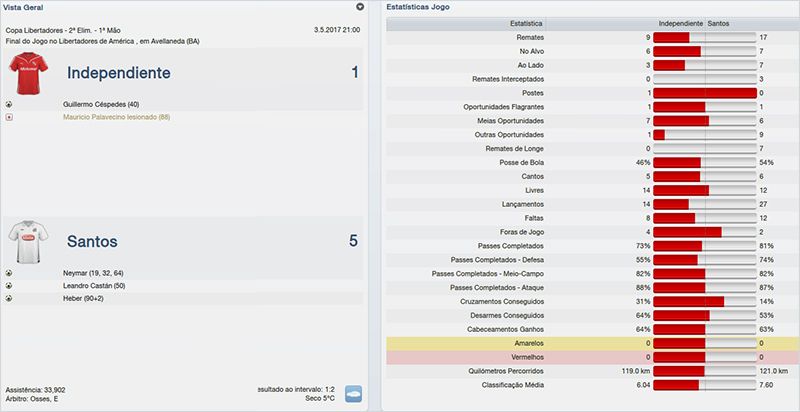This screenshot has height=412, width=800.
Task: Click the Posse de Bola bar
Action: 704,162
